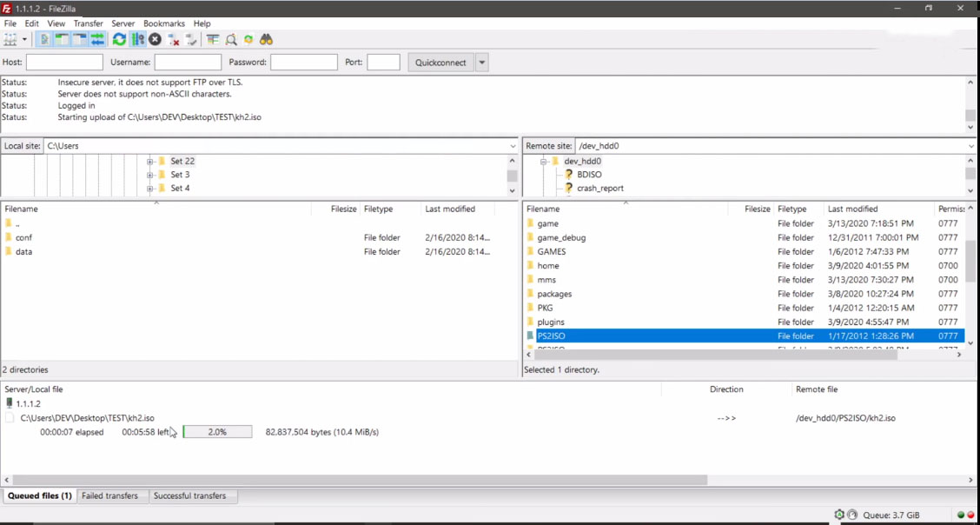
Task: Refresh the file and folder lists
Action: point(119,40)
